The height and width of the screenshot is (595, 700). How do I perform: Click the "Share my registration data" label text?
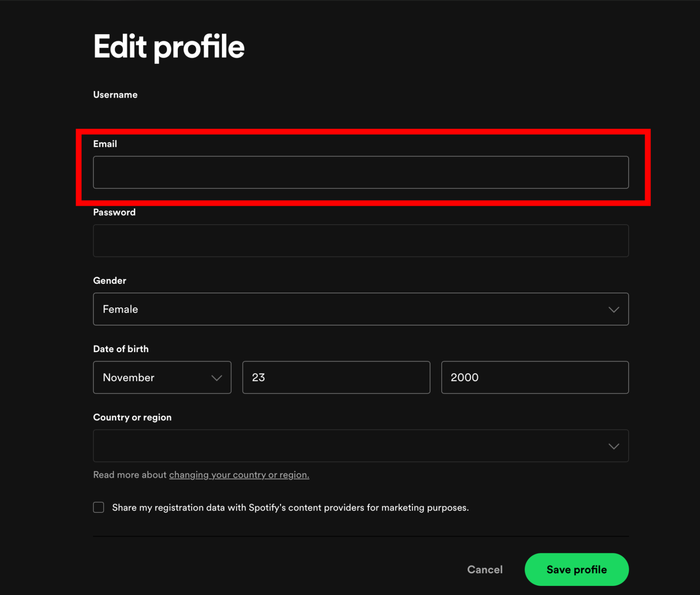[x=290, y=507]
